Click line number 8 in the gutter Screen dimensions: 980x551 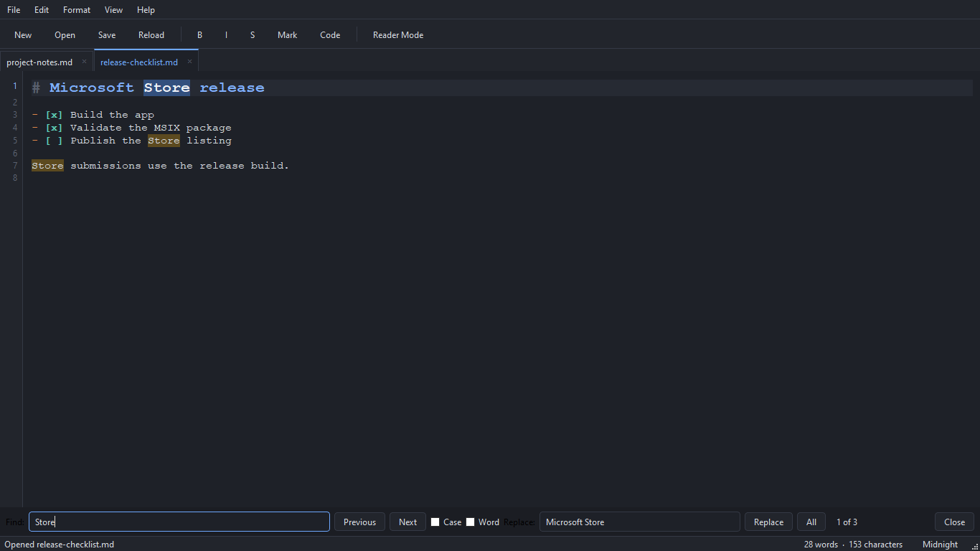tap(14, 179)
